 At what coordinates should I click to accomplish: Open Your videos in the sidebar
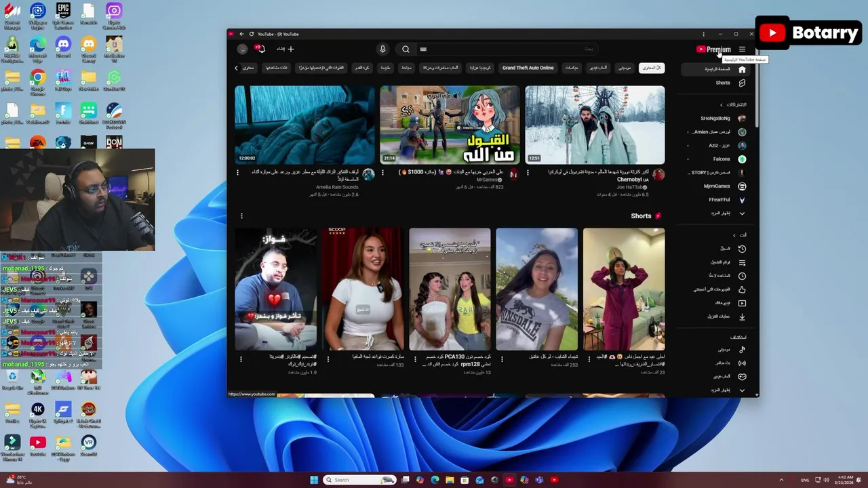click(714, 303)
